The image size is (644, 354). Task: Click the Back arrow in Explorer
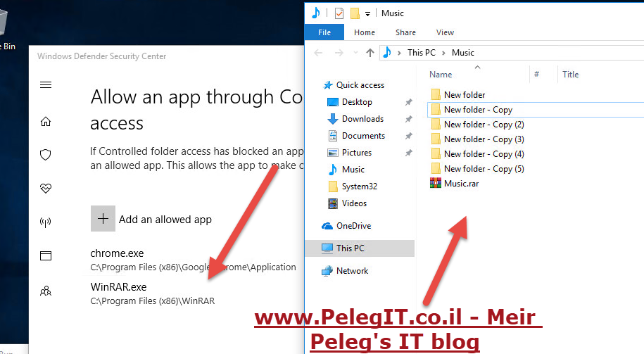[x=318, y=53]
